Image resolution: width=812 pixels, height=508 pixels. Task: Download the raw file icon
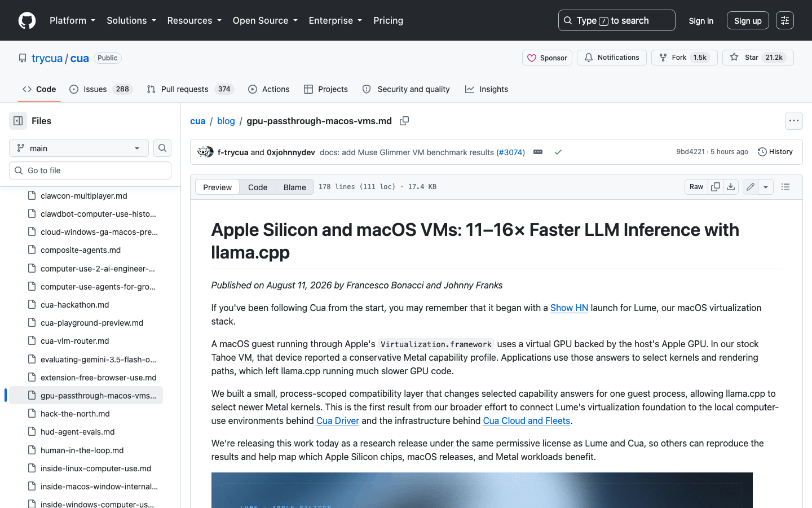(x=731, y=187)
